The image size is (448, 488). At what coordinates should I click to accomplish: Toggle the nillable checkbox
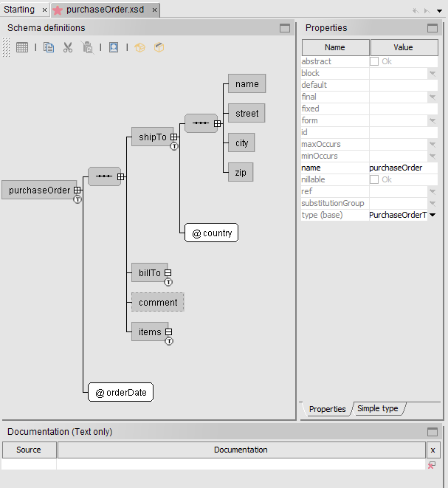click(x=374, y=179)
